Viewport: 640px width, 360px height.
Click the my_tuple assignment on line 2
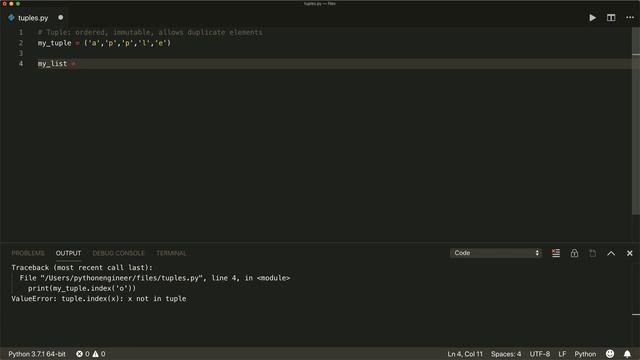(x=104, y=43)
